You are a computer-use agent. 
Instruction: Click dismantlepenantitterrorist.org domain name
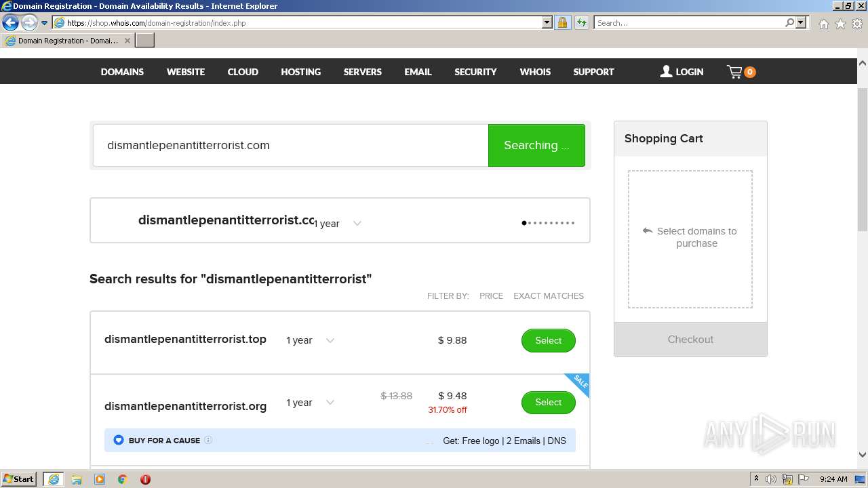tap(185, 406)
